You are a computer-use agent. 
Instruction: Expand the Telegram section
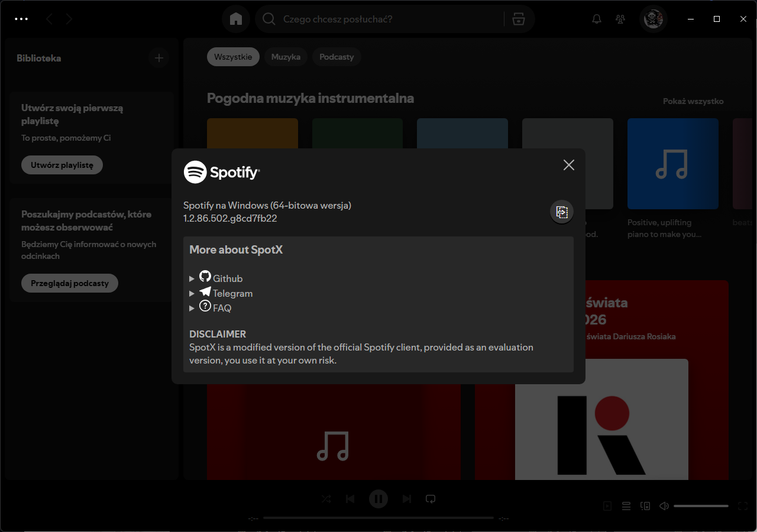pos(221,293)
